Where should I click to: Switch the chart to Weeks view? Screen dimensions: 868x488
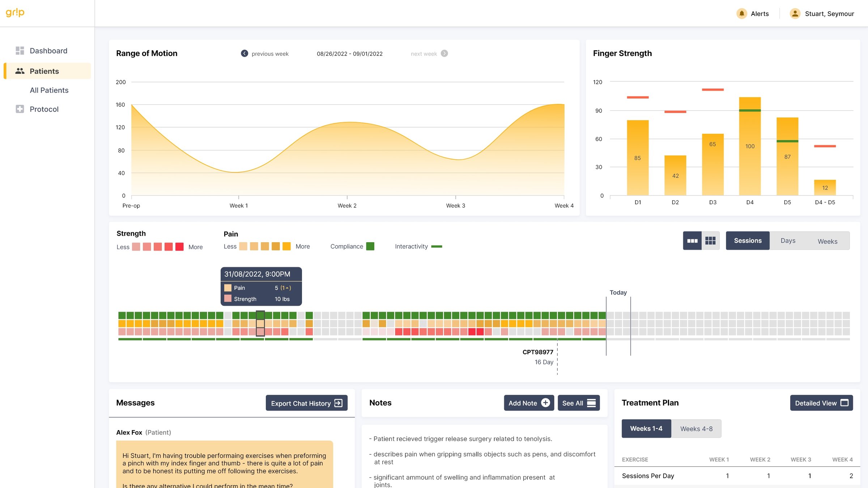click(x=827, y=241)
